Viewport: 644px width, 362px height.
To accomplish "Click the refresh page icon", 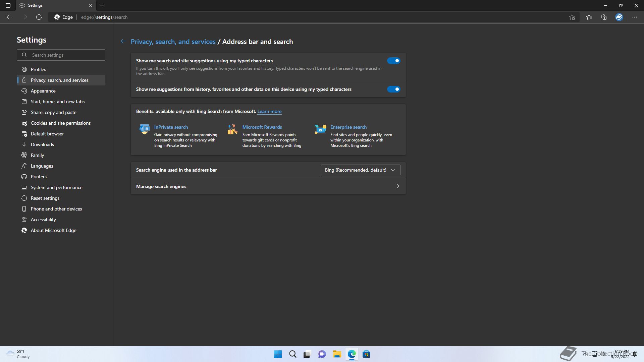I will (x=39, y=17).
